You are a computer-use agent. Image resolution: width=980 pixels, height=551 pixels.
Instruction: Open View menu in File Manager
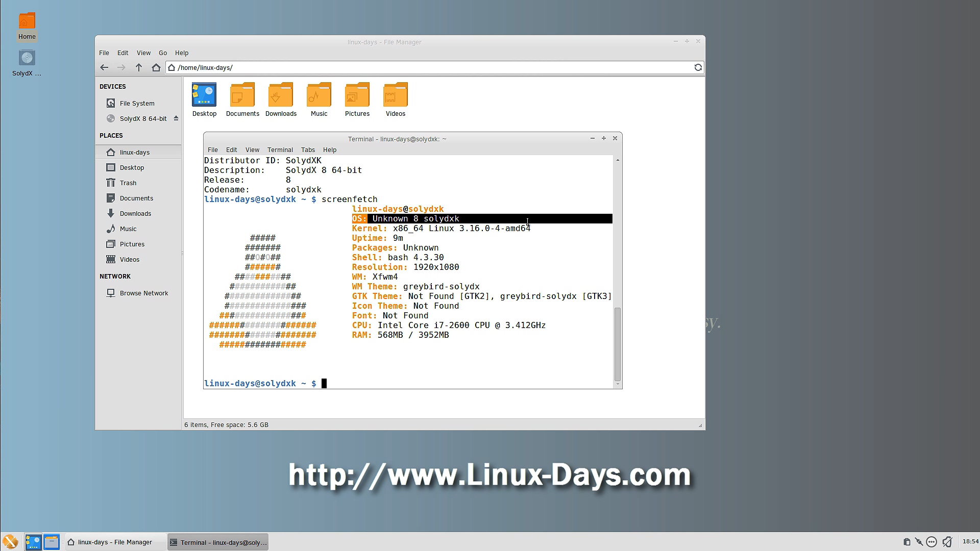(x=143, y=53)
